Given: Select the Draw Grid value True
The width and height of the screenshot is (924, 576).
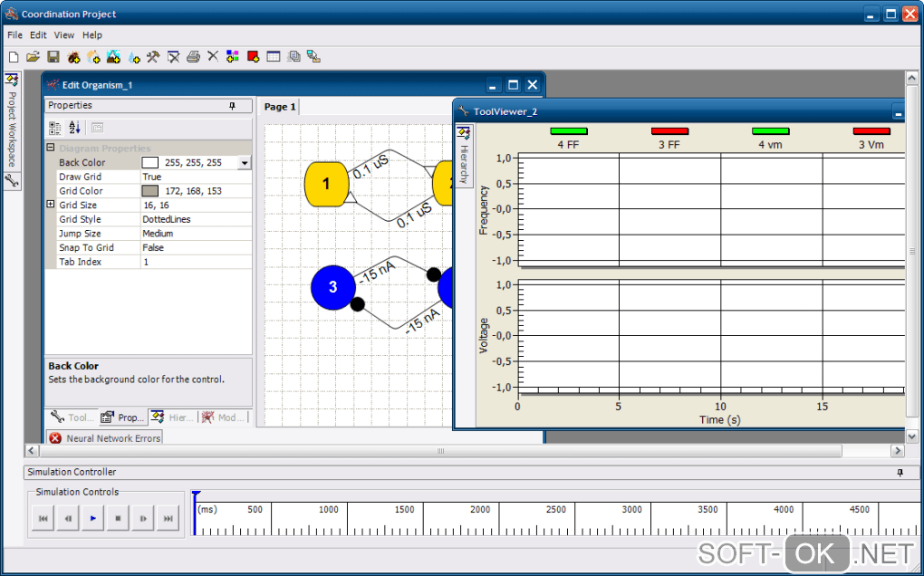Looking at the screenshot, I should [152, 177].
